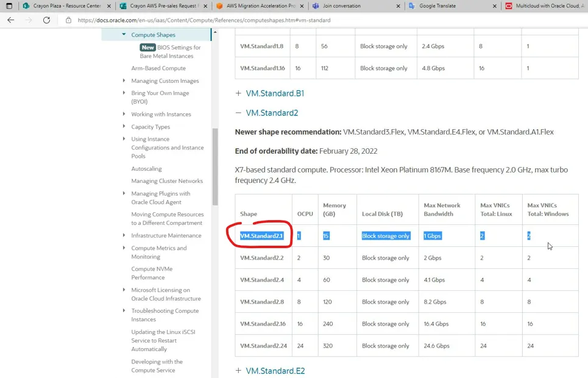The image size is (588, 378).
Task: Select the VM.Standard2.16 shape cell
Action: [x=263, y=324]
